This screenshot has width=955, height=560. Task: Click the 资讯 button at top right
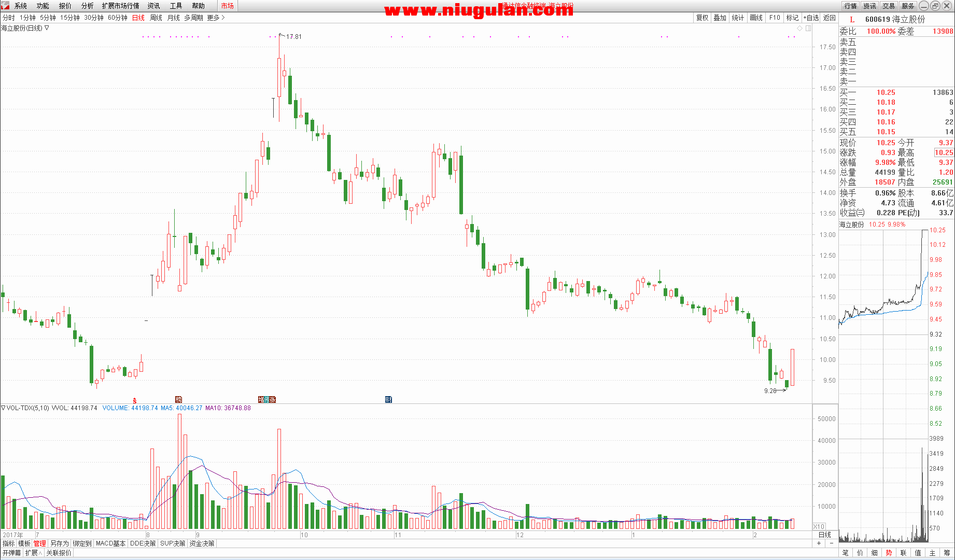click(x=870, y=6)
